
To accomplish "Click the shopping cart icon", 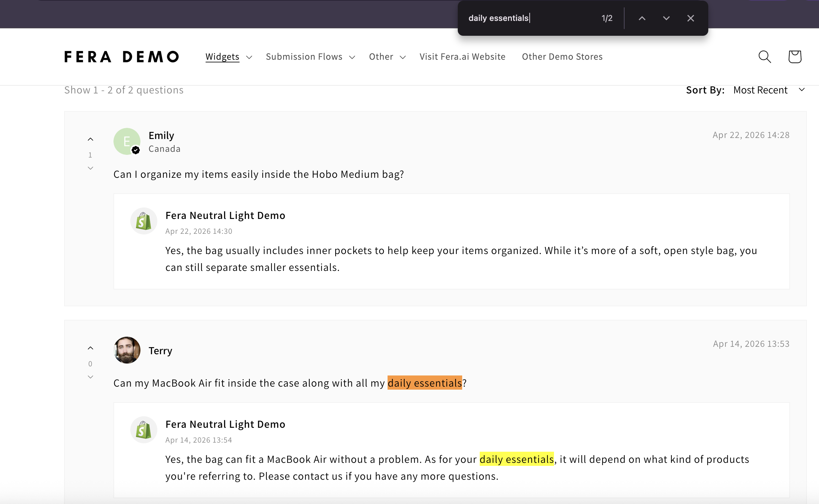I will tap(794, 57).
